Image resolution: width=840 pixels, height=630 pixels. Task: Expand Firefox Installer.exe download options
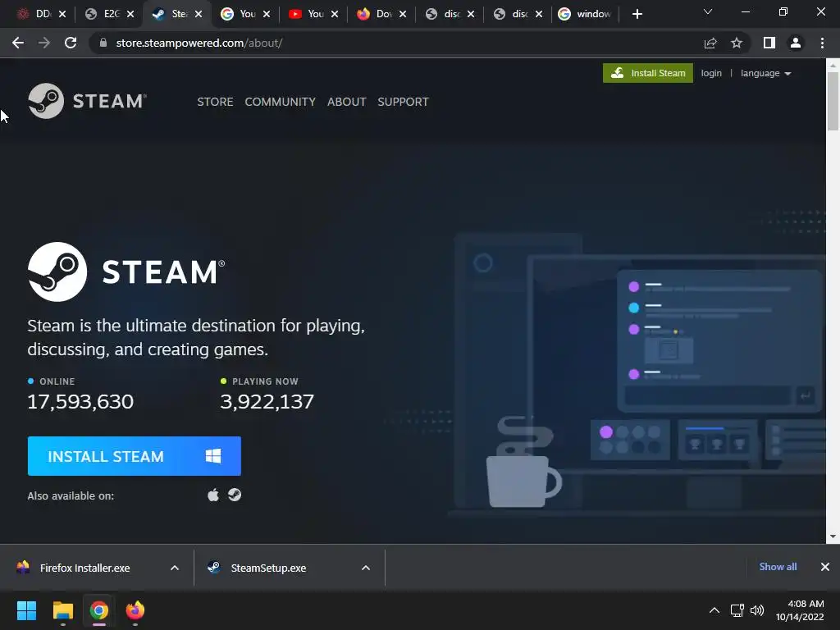(175, 568)
